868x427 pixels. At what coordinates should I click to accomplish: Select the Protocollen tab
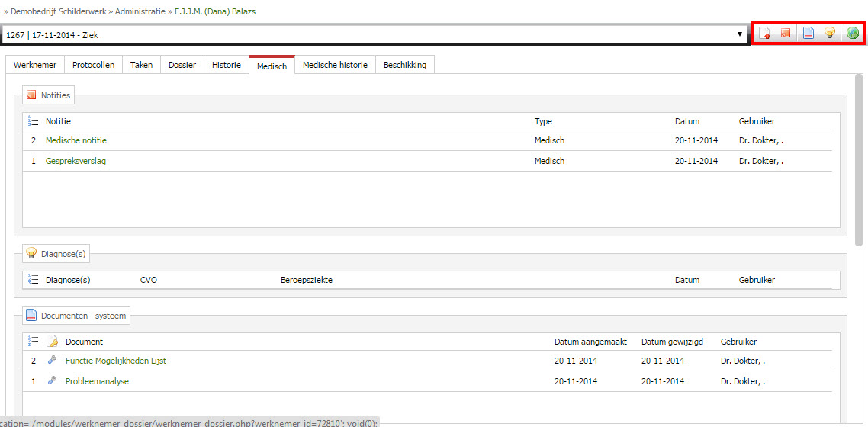[x=94, y=65]
